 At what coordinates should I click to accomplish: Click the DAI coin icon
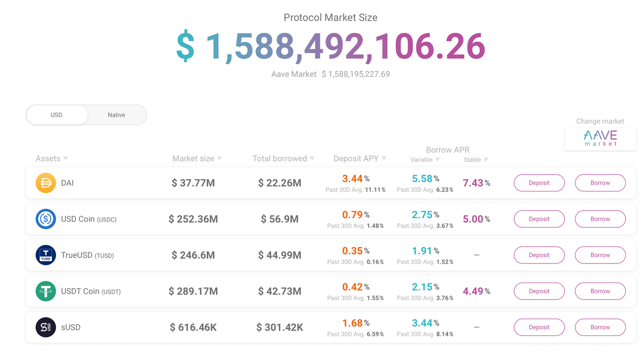coord(46,183)
